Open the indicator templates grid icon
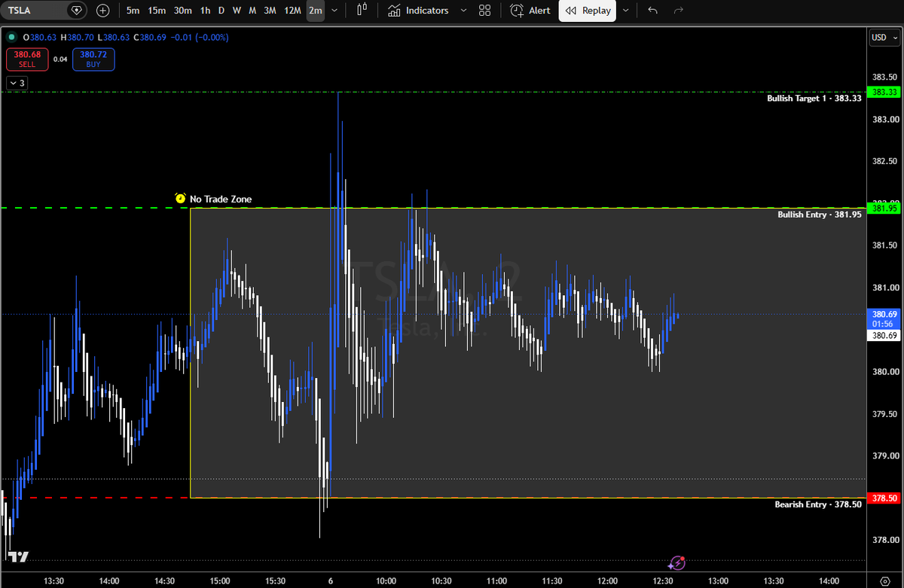This screenshot has height=588, width=904. click(x=484, y=11)
